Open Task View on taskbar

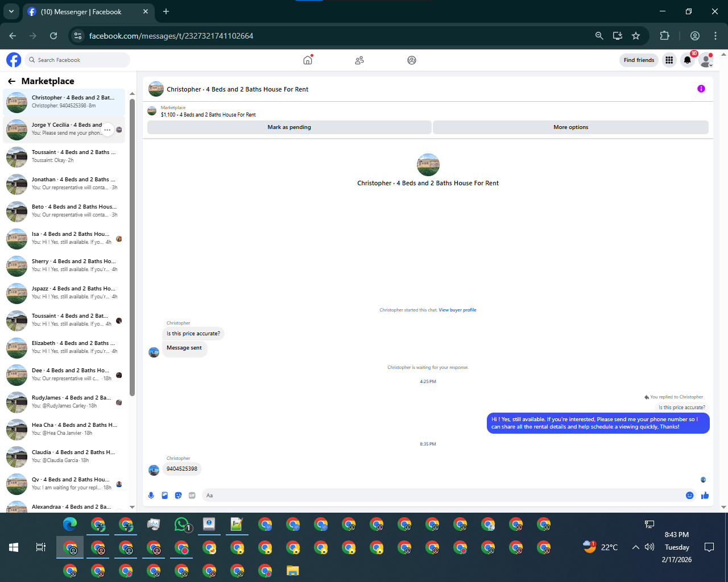pos(40,547)
